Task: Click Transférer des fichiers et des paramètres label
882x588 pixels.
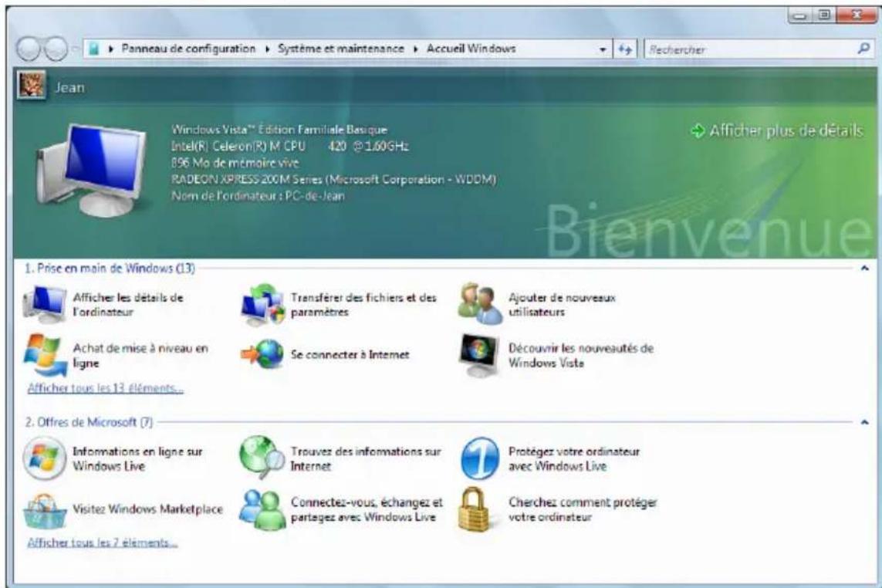Action: (363, 304)
